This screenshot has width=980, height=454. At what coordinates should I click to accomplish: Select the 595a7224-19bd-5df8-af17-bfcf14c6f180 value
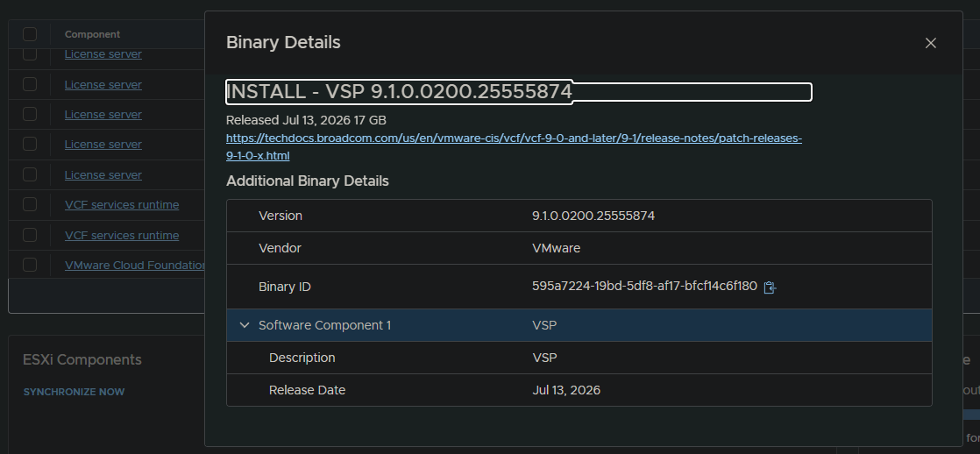point(644,287)
